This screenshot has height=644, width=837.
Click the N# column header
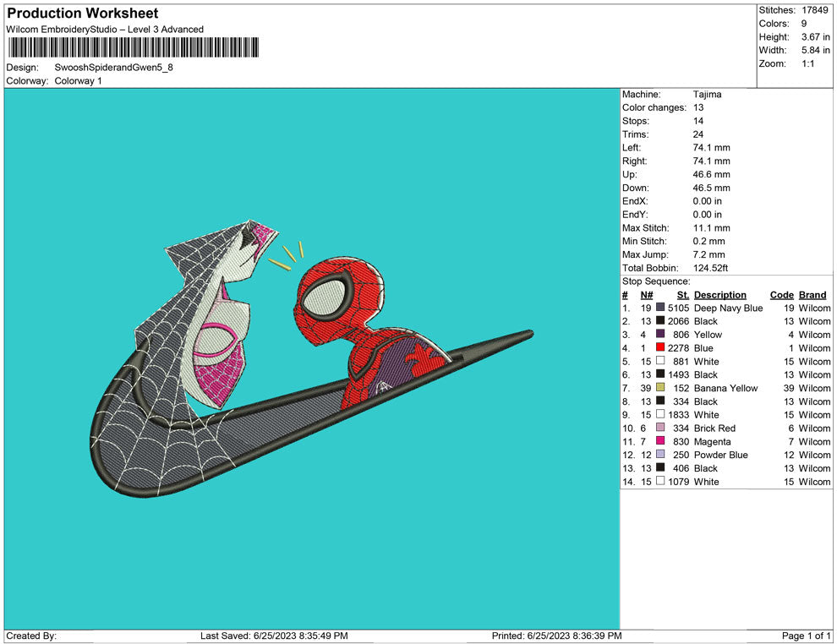pos(646,295)
